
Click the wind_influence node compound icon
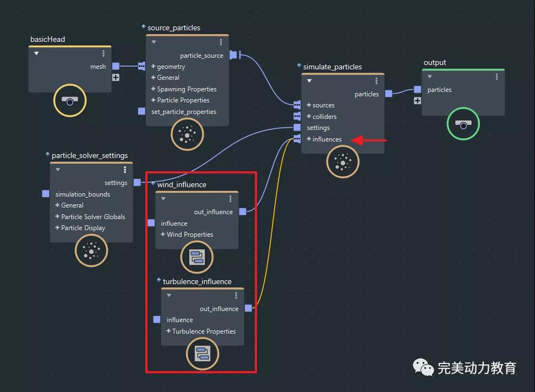pyautogui.click(x=196, y=257)
